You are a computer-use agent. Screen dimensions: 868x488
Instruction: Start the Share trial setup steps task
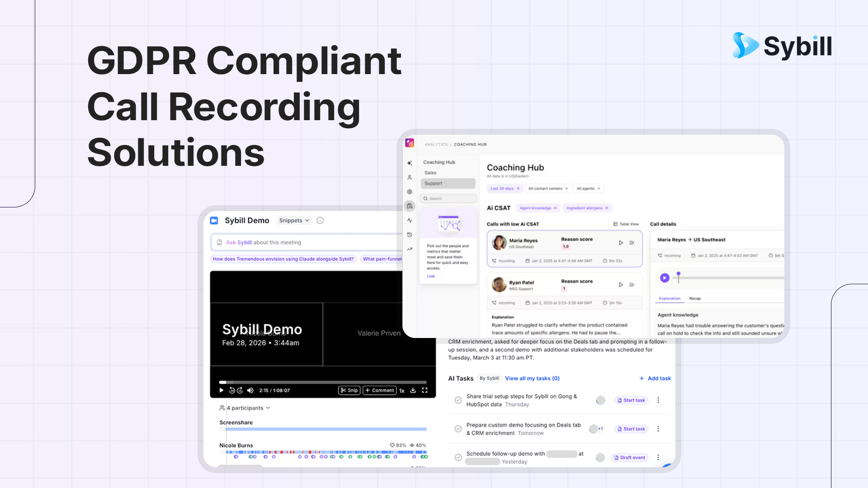[x=631, y=400]
